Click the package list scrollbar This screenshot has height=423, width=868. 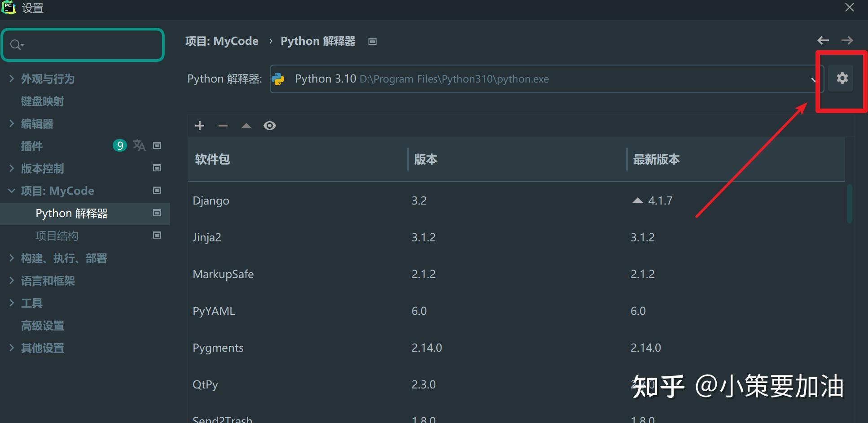[x=849, y=203]
